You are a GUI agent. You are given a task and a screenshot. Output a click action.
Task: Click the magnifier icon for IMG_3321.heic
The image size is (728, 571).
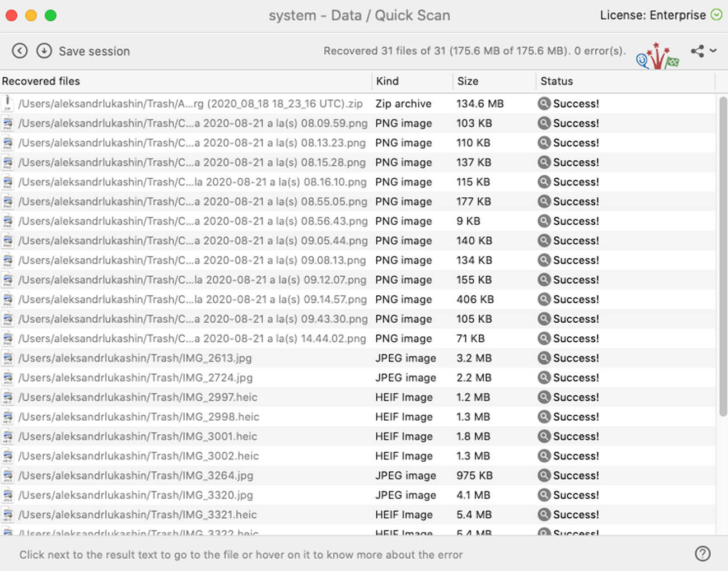(544, 514)
